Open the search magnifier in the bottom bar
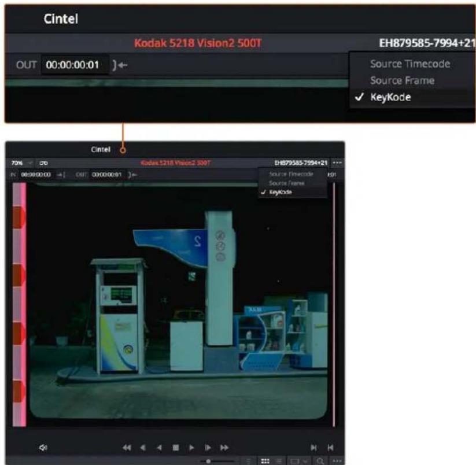Screen dimensions: 476x465 pos(320,462)
